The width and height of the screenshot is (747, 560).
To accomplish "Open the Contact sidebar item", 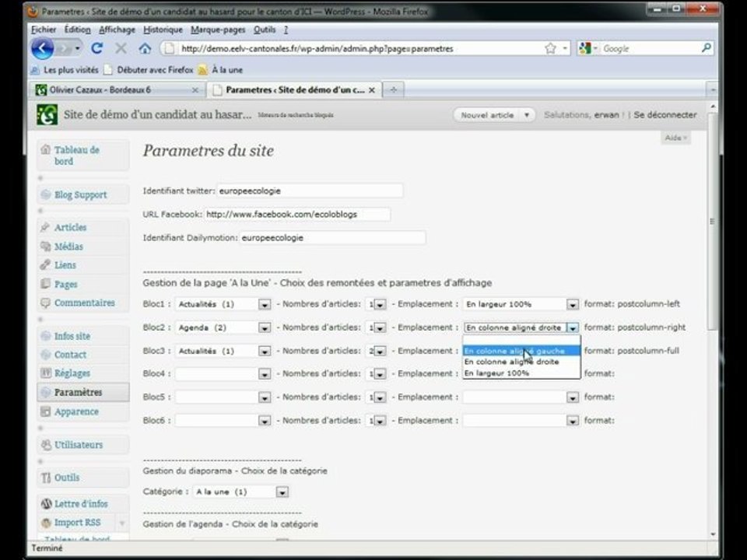I will click(83, 355).
